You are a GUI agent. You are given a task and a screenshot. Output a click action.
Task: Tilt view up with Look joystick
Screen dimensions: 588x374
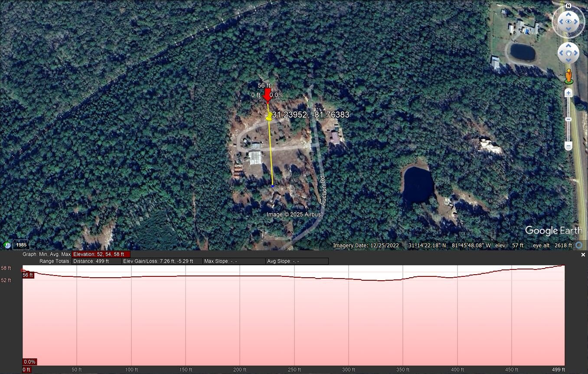pyautogui.click(x=568, y=14)
